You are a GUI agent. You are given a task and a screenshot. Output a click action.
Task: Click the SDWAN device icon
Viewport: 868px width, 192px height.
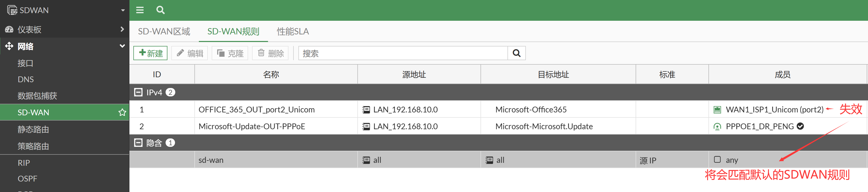pos(12,10)
